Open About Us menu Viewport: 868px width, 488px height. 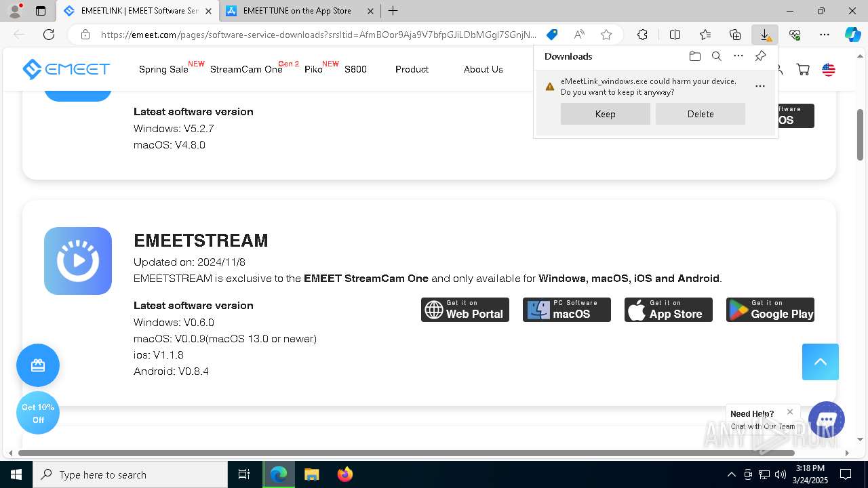tap(483, 69)
